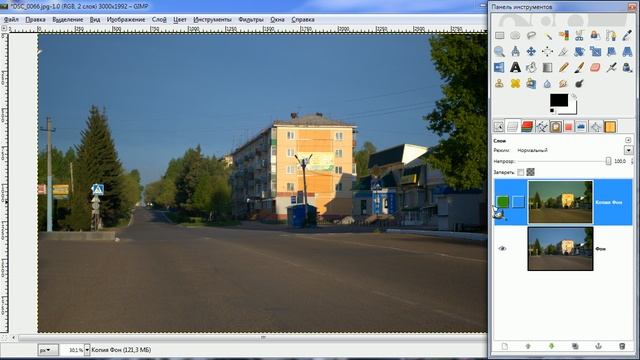Select the Text tool letter A
The image size is (640, 360).
[x=515, y=67]
